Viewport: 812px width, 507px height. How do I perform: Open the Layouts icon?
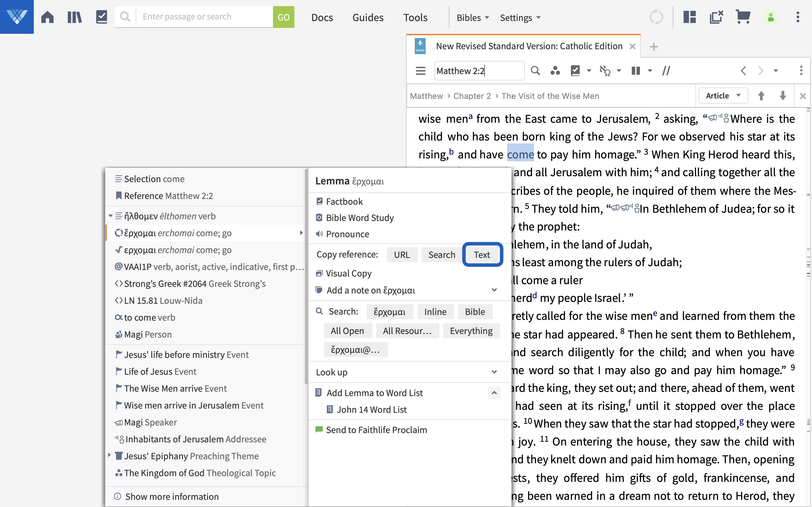[x=690, y=17]
